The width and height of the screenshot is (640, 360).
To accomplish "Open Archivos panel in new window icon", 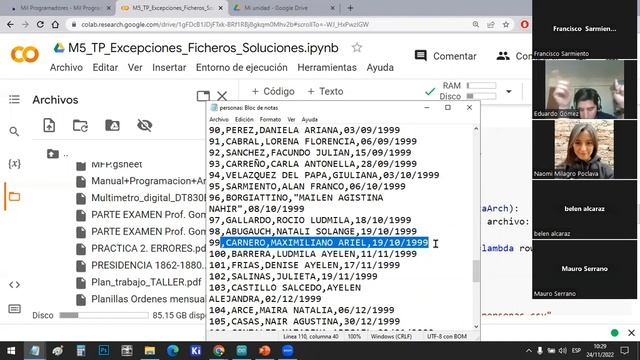I will (x=203, y=96).
